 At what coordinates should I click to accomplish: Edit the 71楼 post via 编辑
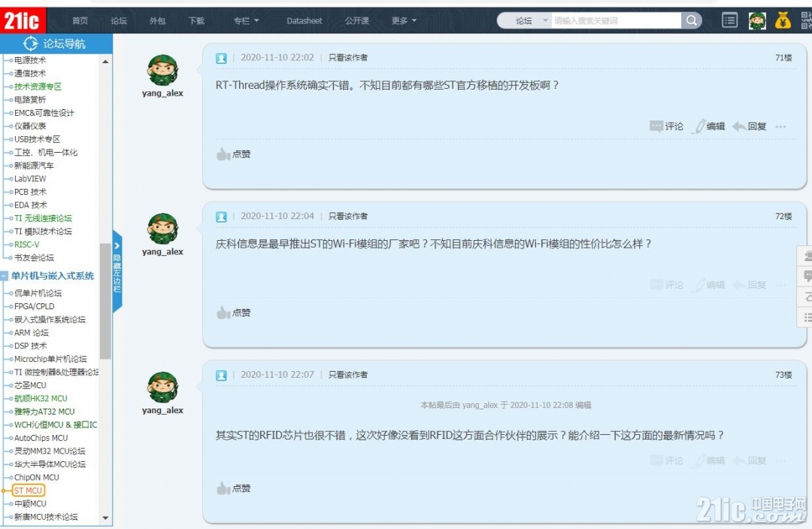click(710, 126)
